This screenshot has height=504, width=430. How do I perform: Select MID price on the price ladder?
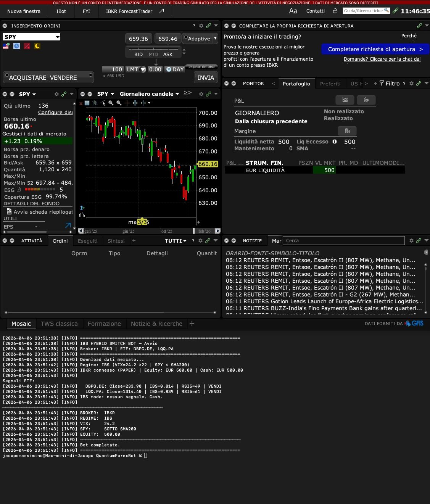[x=153, y=55]
